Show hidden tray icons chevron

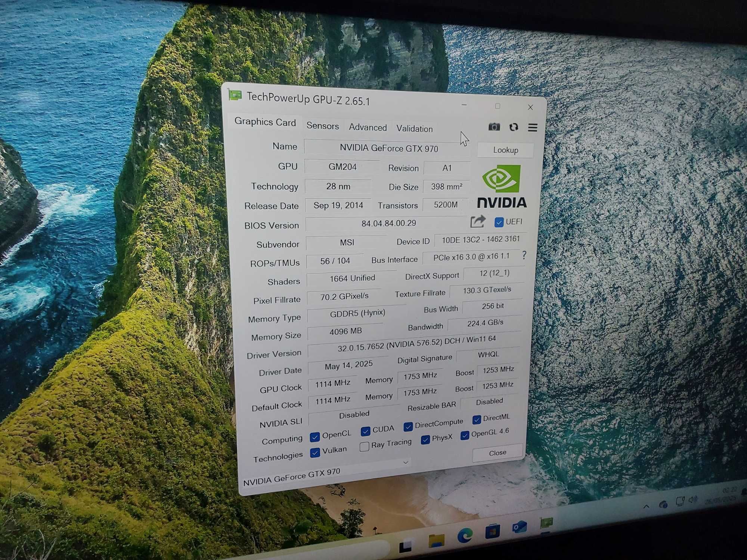pos(646,507)
